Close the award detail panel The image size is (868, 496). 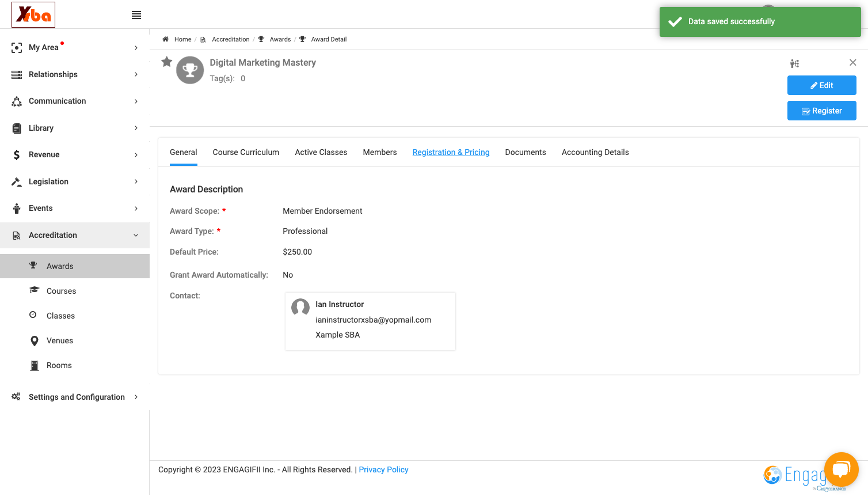point(853,62)
